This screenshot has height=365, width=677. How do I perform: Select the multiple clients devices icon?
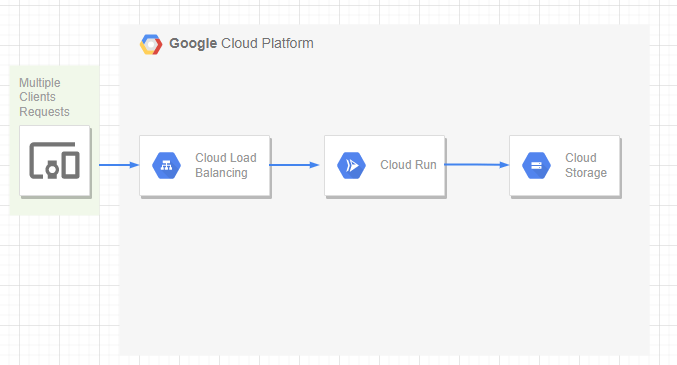click(x=54, y=160)
